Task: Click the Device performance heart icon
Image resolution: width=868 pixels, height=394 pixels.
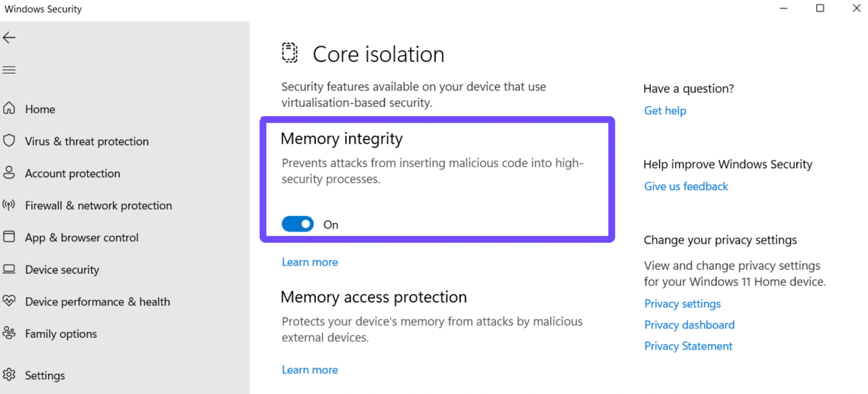Action: 9,301
